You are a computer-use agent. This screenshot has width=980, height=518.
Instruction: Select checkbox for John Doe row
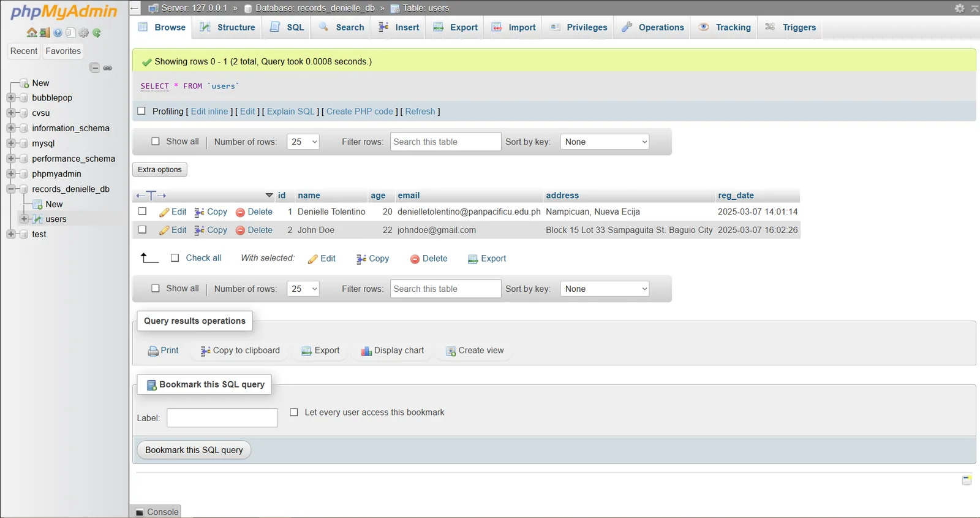142,229
